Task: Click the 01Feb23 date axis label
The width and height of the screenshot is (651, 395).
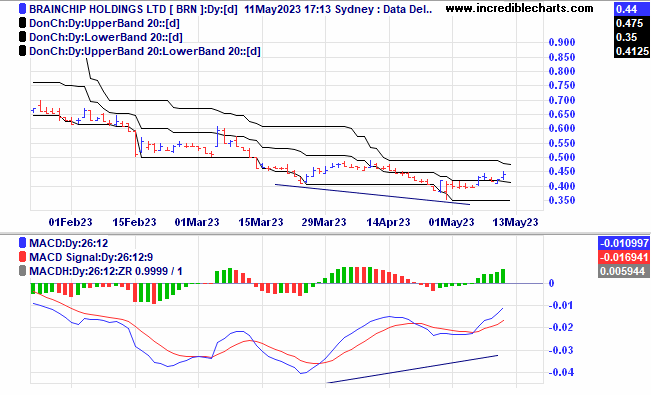Action: pos(71,222)
